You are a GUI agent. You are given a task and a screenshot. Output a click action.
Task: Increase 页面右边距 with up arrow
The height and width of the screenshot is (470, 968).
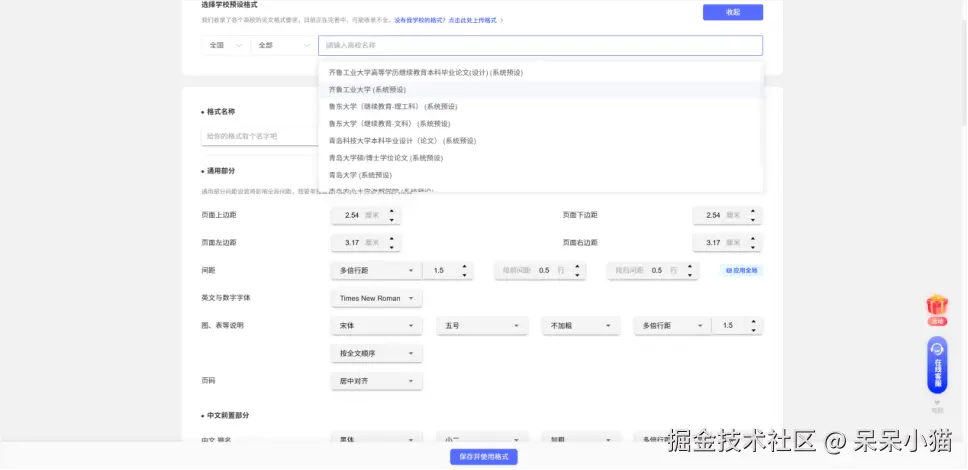click(x=753, y=238)
